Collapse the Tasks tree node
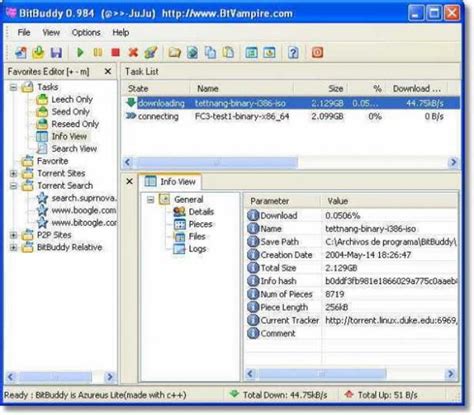The image size is (474, 415). (x=13, y=88)
